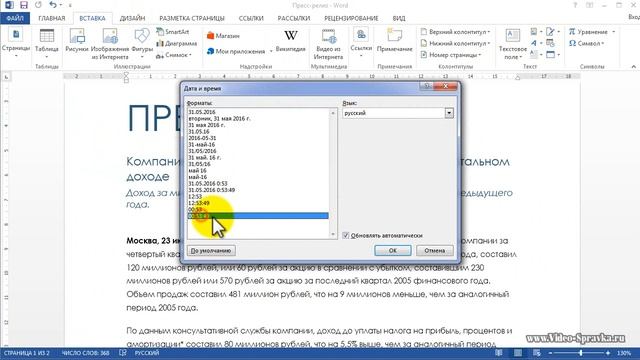This screenshot has height=360, width=640.
Task: Click the proofing icon in status bar
Action: tap(122, 353)
